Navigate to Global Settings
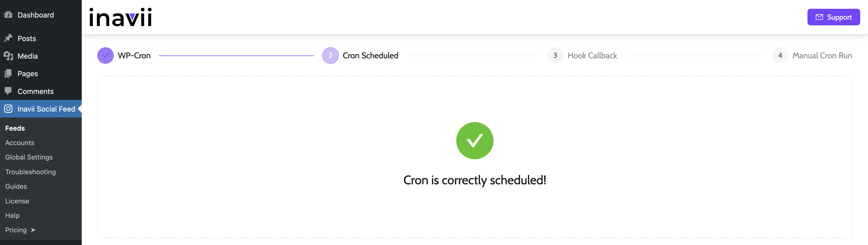 29,157
